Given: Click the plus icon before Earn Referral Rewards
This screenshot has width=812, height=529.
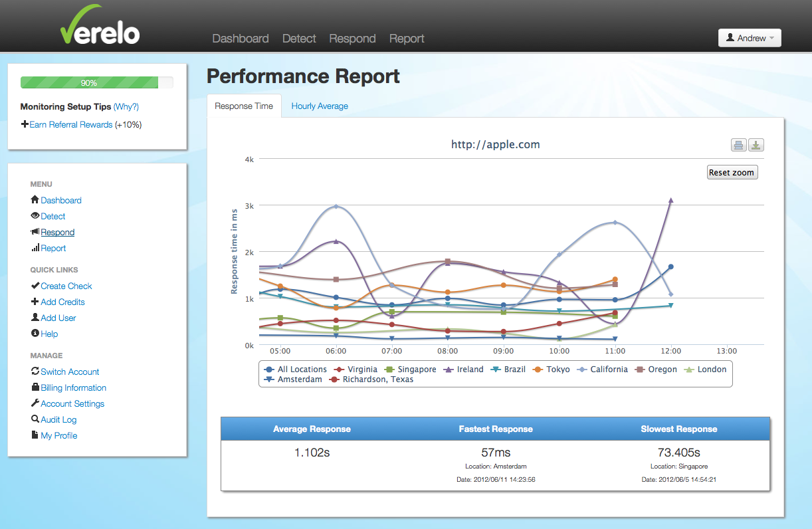Looking at the screenshot, I should coord(25,124).
